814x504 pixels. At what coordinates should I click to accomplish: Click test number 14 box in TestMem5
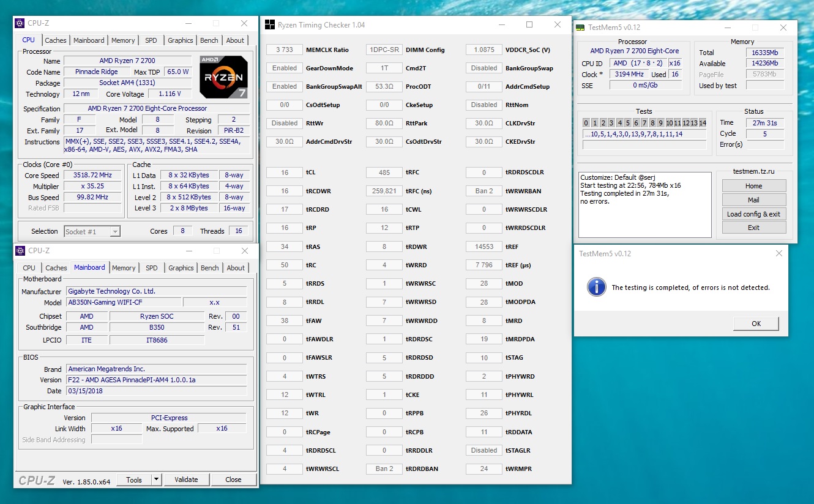click(702, 123)
